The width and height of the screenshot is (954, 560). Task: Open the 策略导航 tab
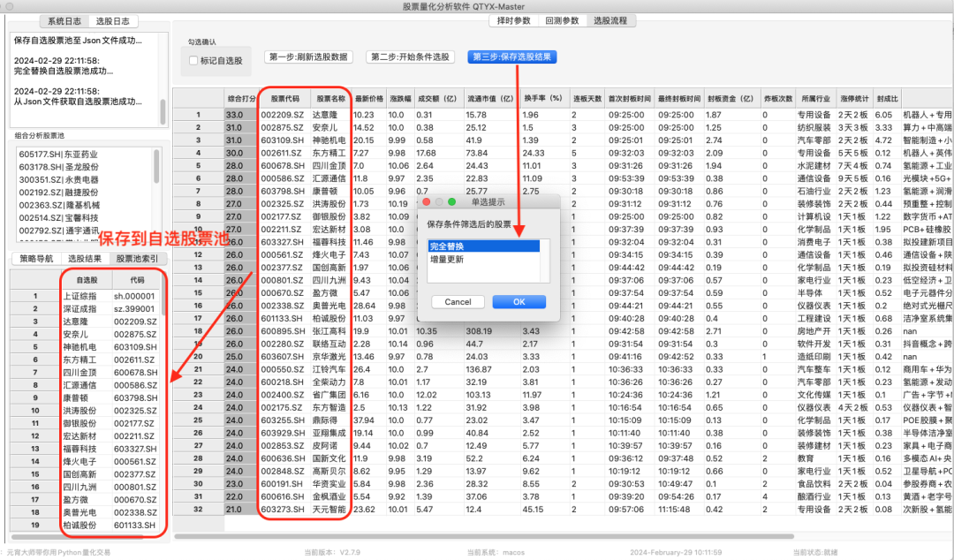coord(36,259)
